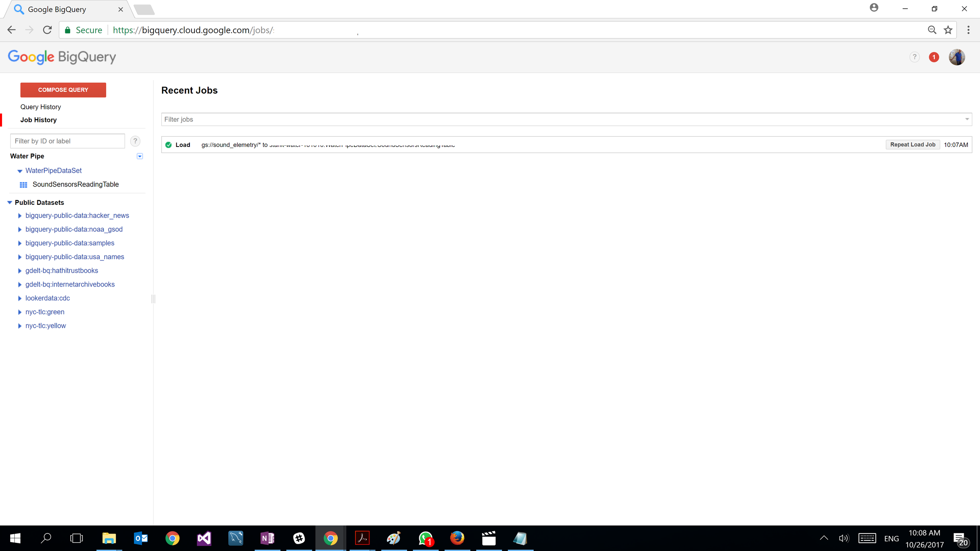Viewport: 980px width, 551px height.
Task: Open the volume control in system tray
Action: point(844,538)
